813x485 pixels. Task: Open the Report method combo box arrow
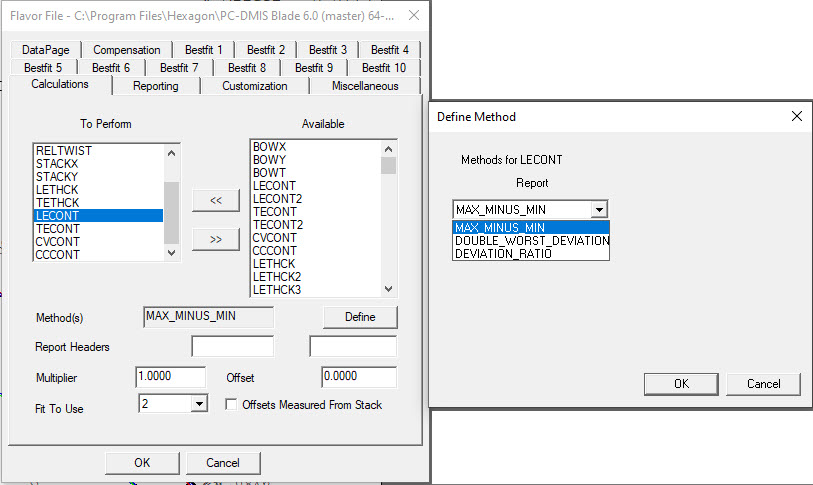(598, 210)
